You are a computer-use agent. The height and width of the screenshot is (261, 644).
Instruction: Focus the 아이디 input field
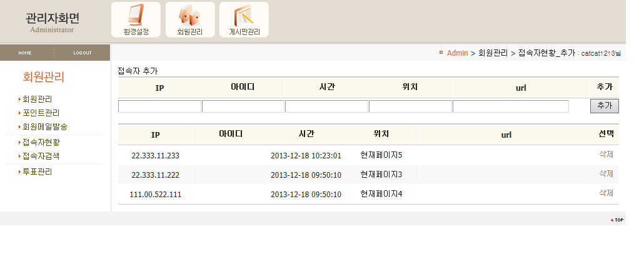tap(243, 106)
